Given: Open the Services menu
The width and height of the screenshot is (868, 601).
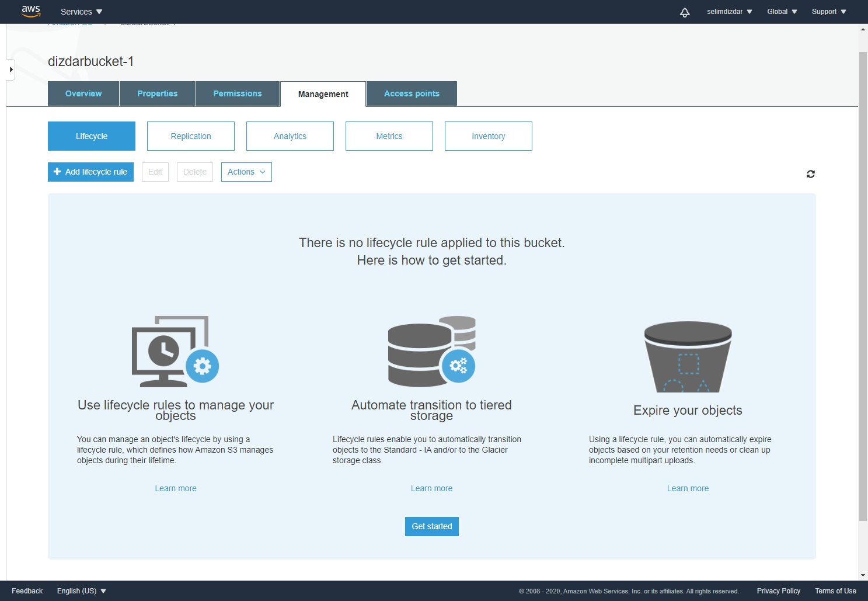Looking at the screenshot, I should click(x=81, y=12).
